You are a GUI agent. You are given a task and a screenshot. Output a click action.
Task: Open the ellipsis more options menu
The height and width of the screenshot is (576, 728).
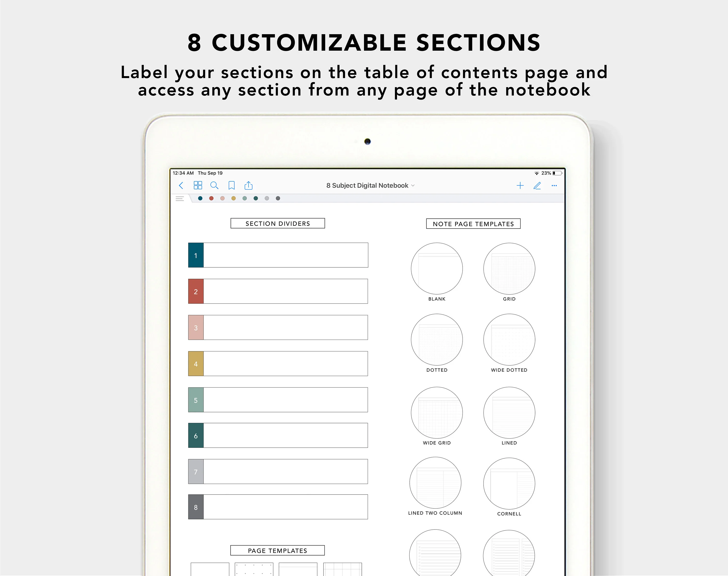click(554, 186)
